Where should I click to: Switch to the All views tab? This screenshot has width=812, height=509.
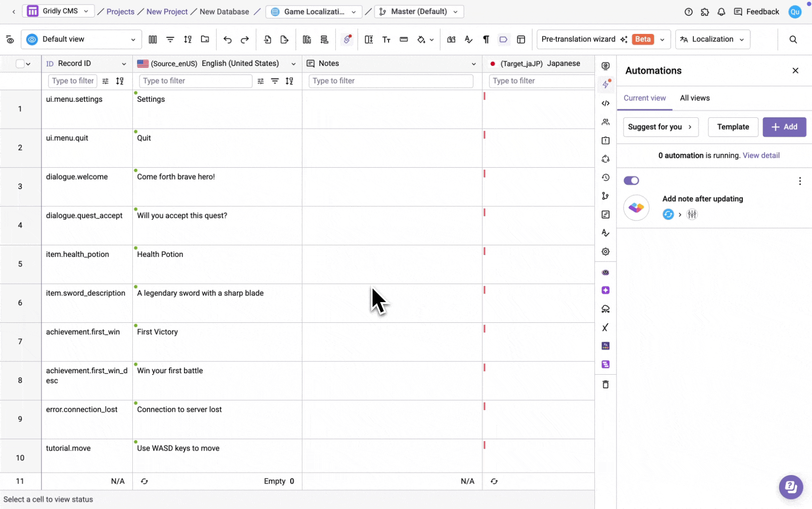pyautogui.click(x=695, y=98)
